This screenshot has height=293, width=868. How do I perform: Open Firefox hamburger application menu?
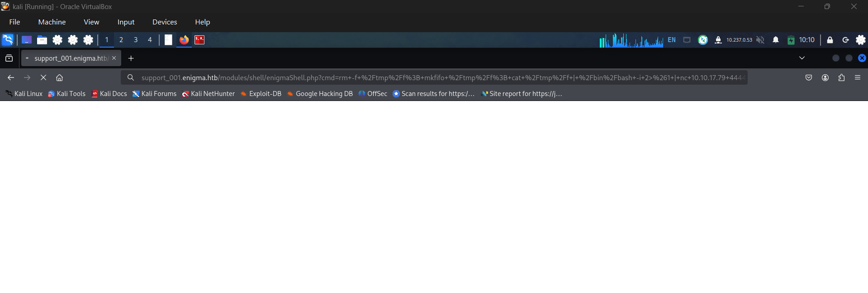tap(858, 78)
